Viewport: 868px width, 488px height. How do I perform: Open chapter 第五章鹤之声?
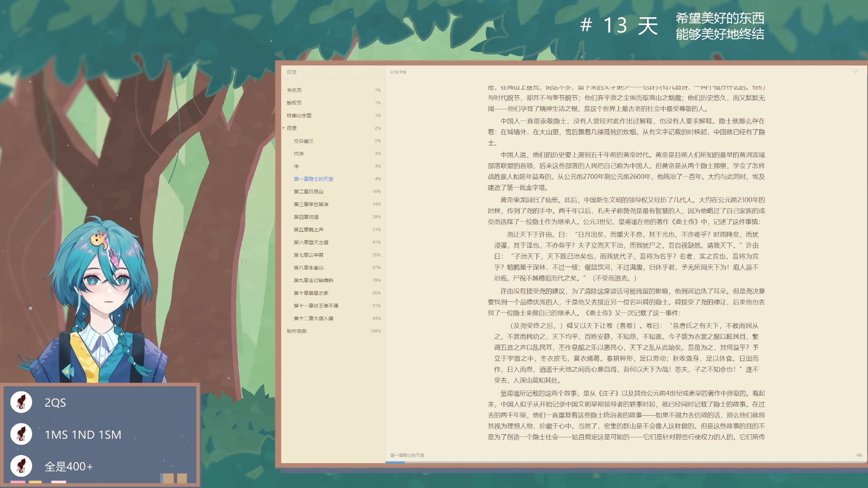(x=333, y=230)
